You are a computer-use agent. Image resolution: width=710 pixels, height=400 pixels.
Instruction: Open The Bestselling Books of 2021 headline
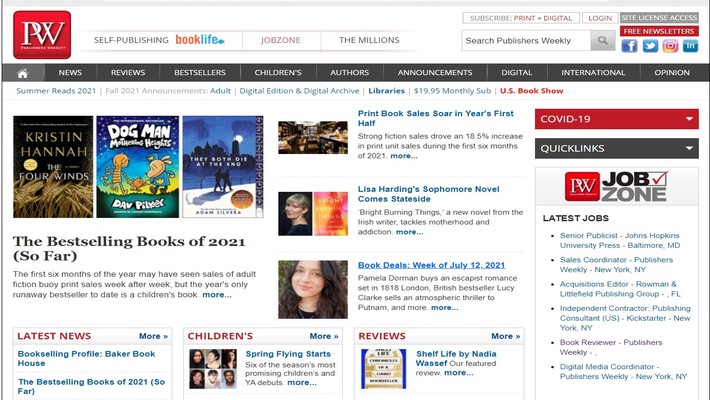click(x=129, y=248)
